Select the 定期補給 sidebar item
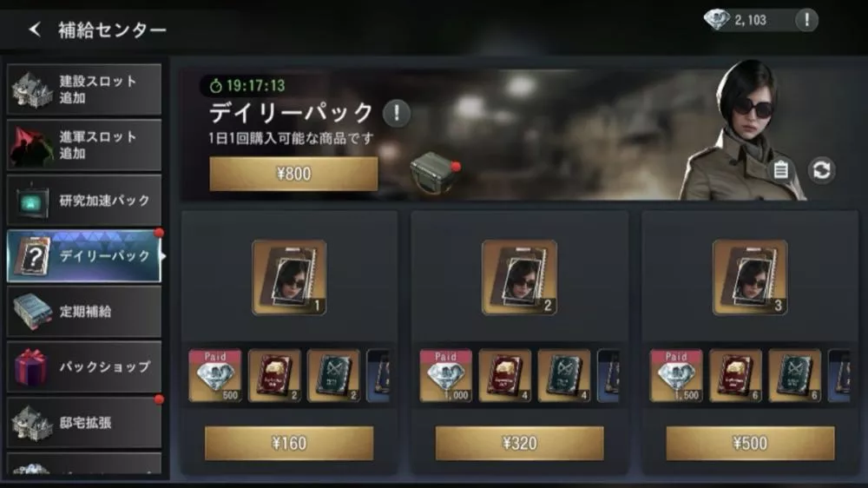 pyautogui.click(x=84, y=312)
